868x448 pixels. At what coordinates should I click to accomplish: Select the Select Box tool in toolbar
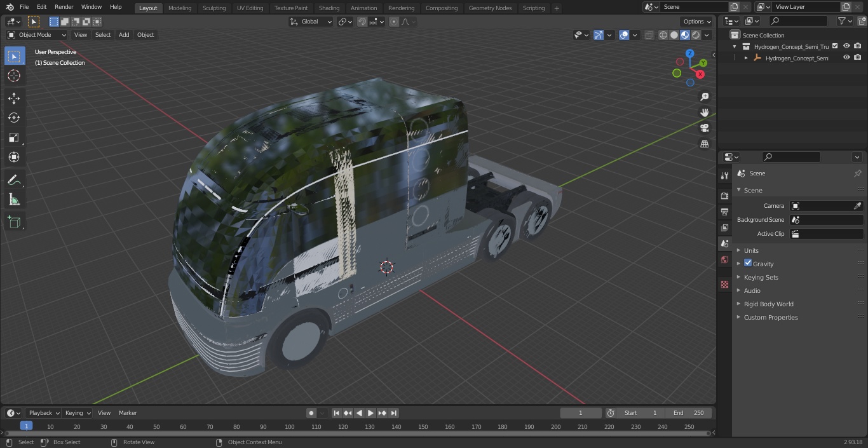(14, 56)
